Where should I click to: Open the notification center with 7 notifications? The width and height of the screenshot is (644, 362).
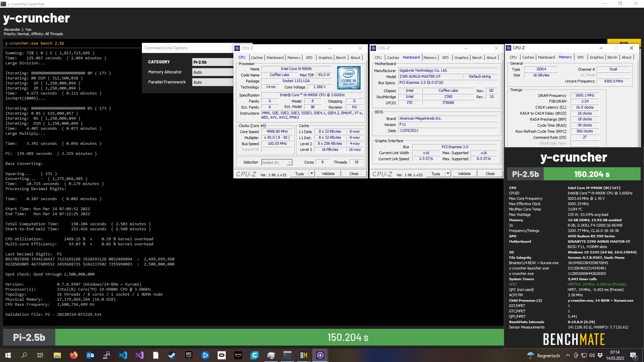point(633,355)
